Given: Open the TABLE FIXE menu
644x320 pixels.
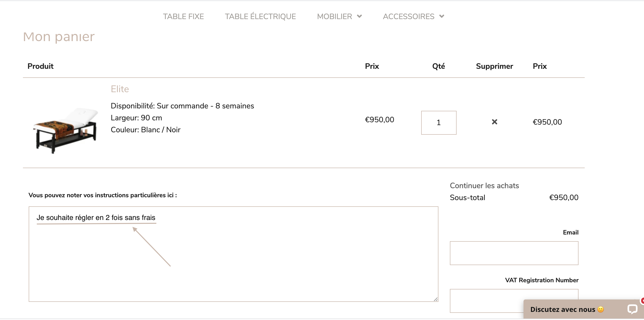Looking at the screenshot, I should tap(183, 16).
